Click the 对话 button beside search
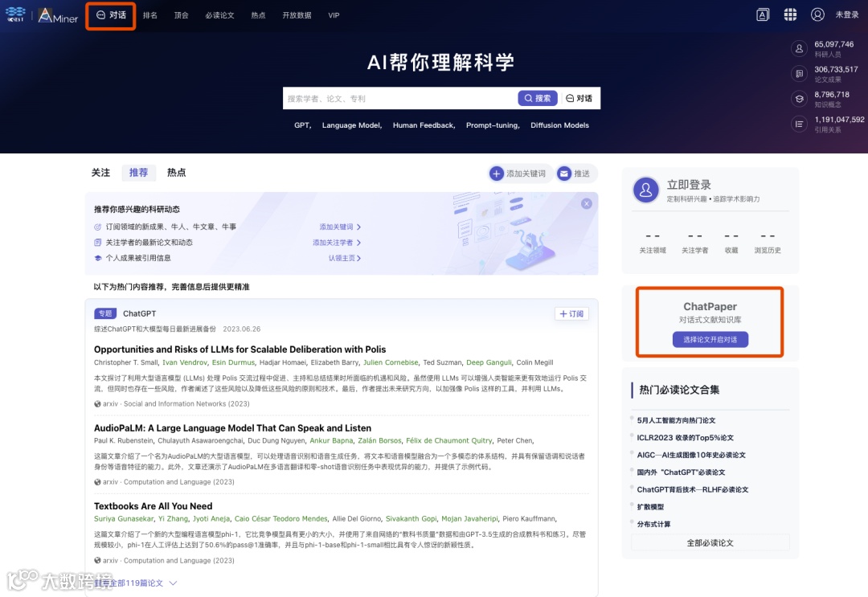The height and width of the screenshot is (597, 868). [x=579, y=99]
